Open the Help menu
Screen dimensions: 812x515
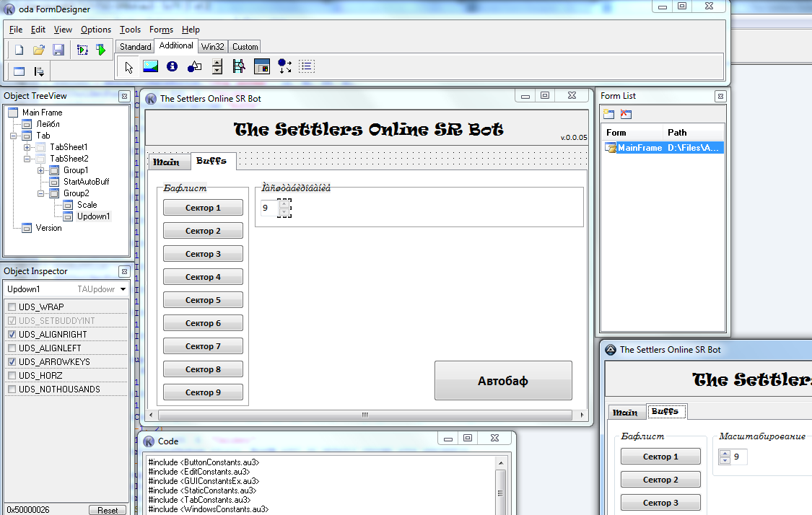(191, 30)
